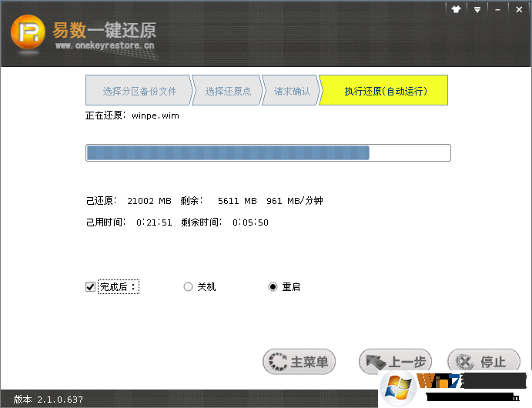532x408 pixels.
Task: Click the 961 MB/分钟 speed text
Action: coord(295,201)
